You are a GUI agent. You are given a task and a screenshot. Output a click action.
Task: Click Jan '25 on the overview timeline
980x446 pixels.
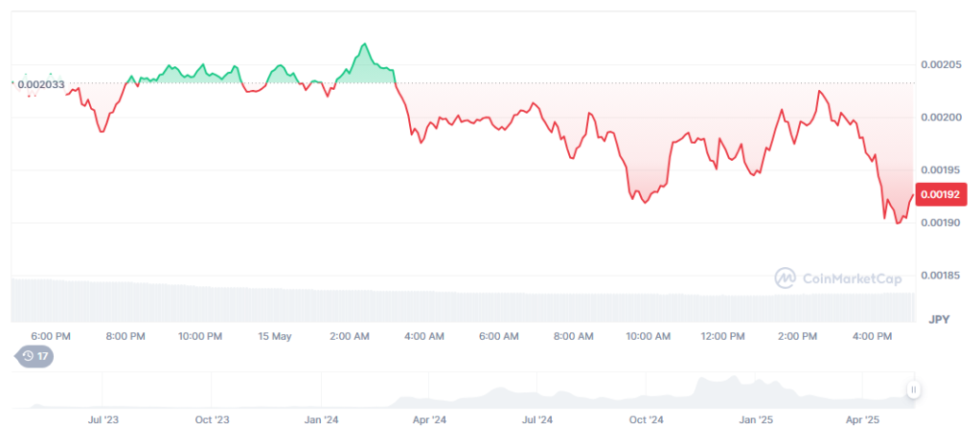(758, 420)
